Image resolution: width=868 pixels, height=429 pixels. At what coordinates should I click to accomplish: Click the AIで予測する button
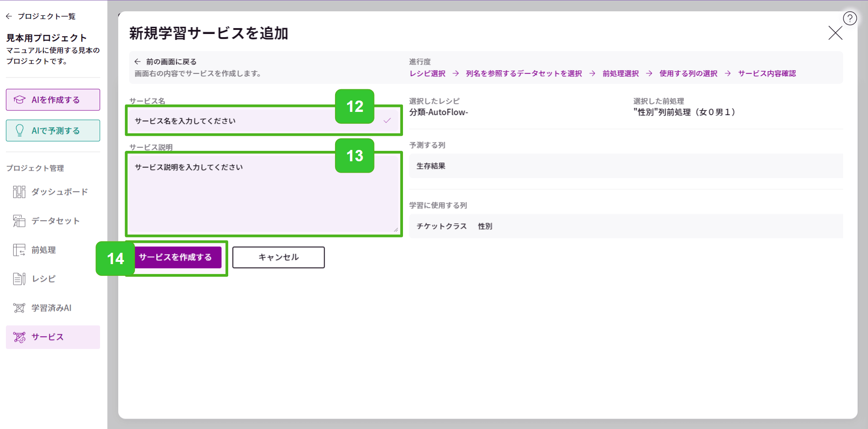click(53, 130)
